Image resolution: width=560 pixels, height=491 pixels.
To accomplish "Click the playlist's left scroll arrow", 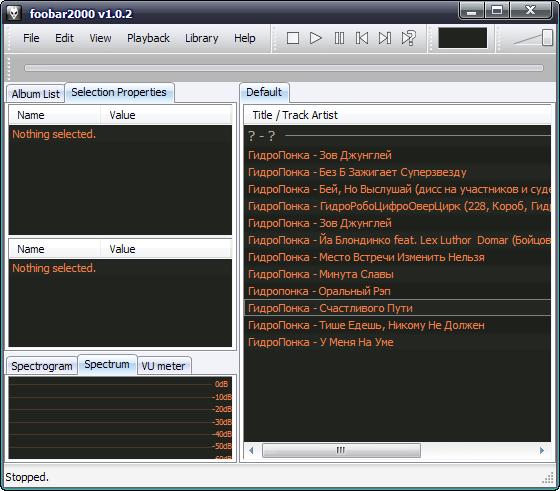I will [x=251, y=450].
